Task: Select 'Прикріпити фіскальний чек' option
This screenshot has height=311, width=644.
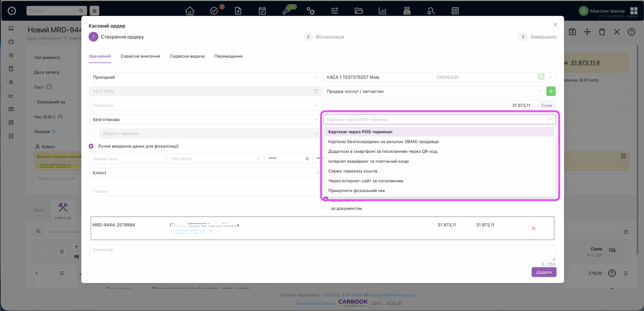Action: [x=356, y=191]
